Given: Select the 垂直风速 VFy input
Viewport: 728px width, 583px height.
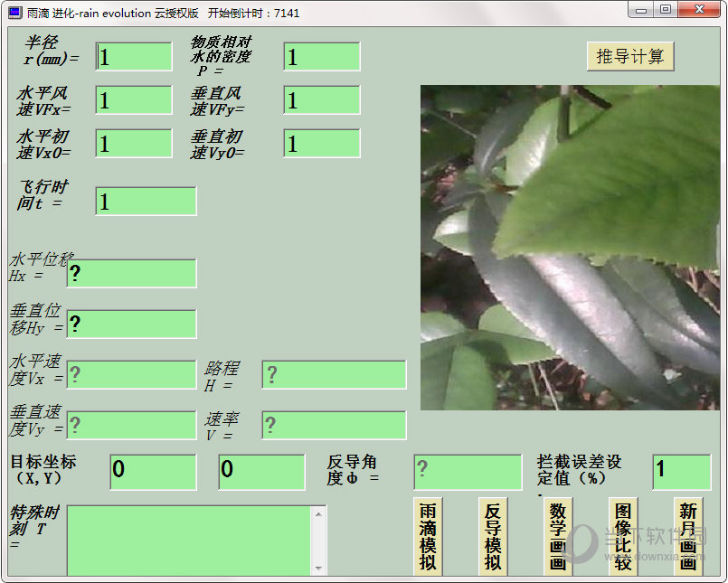Looking at the screenshot, I should point(322,99).
